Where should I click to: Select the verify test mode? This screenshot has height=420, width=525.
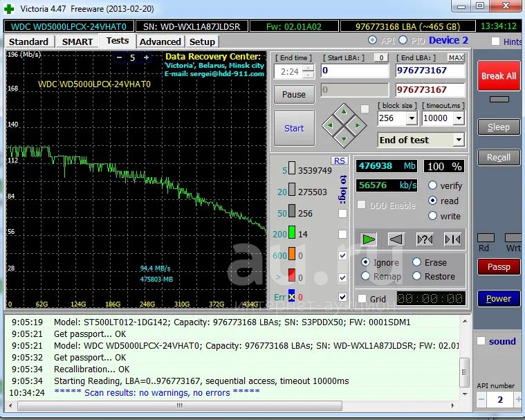pos(432,185)
